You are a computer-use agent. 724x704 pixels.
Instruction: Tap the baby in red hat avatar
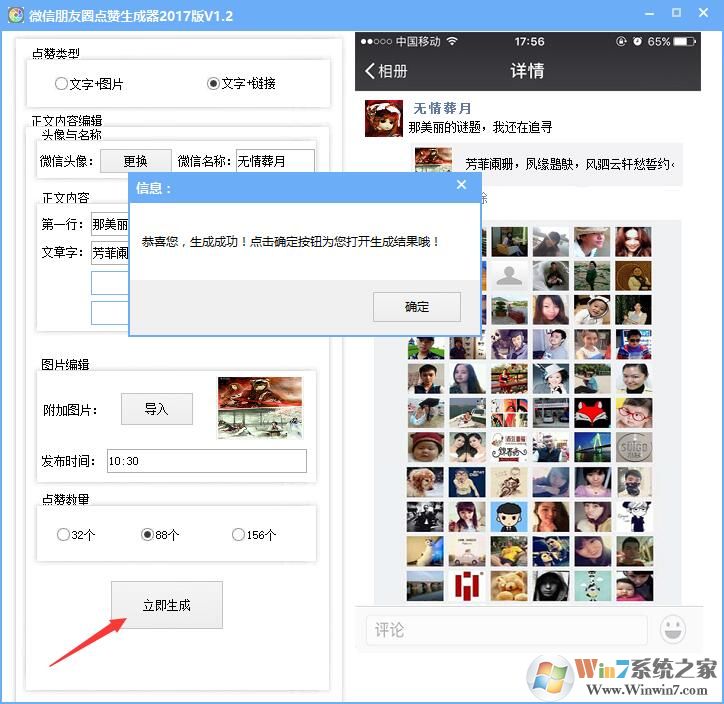[425, 447]
